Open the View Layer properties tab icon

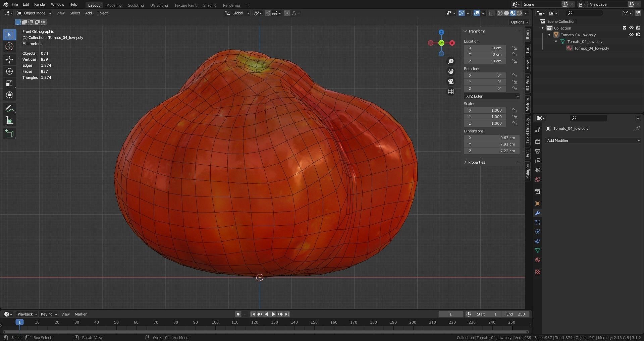(x=538, y=161)
